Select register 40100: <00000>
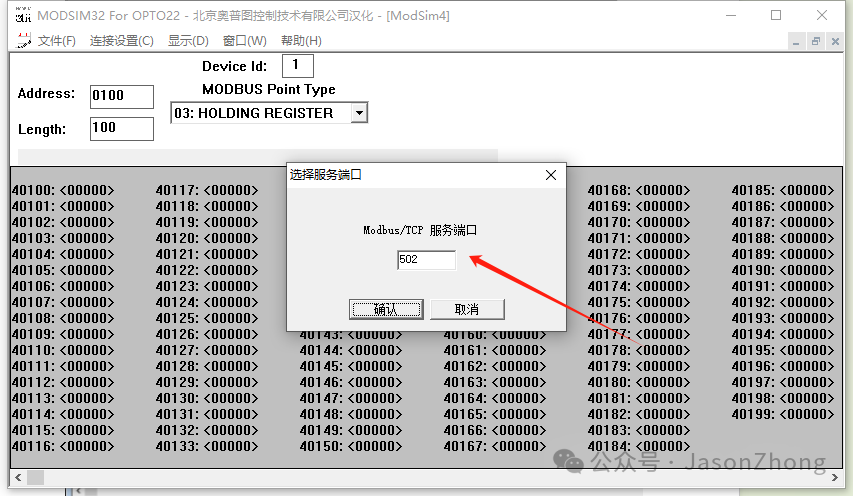This screenshot has width=853, height=496. click(63, 190)
